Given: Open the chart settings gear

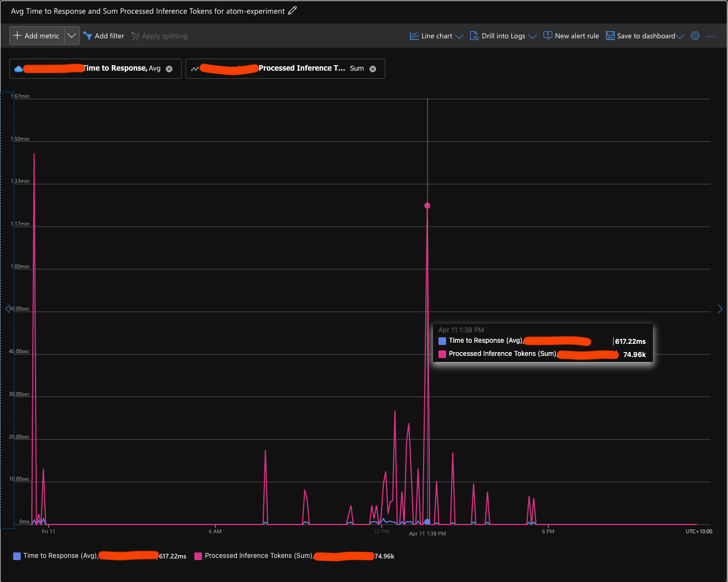Looking at the screenshot, I should pos(695,36).
